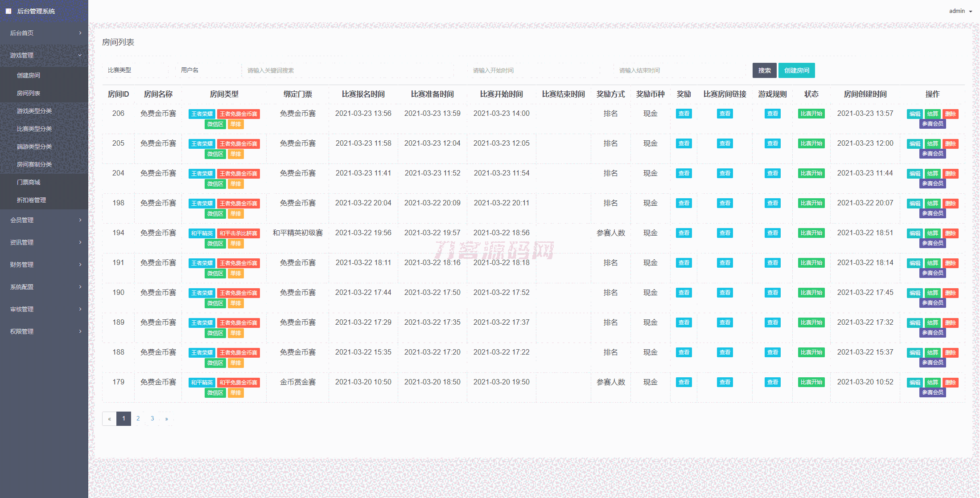Click the logo icon beside 后台管理系统
980x498 pixels.
click(8, 11)
